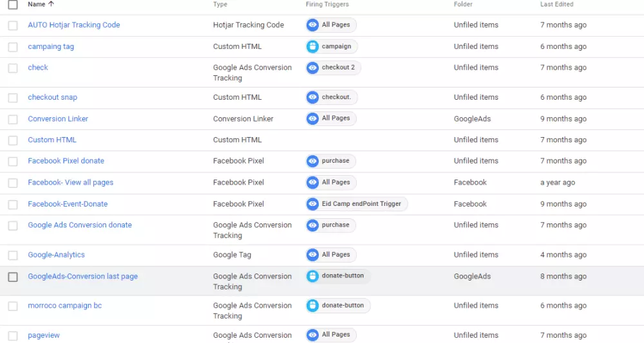Open the Custom HTML tag link
644x343 pixels.
pyautogui.click(x=52, y=140)
